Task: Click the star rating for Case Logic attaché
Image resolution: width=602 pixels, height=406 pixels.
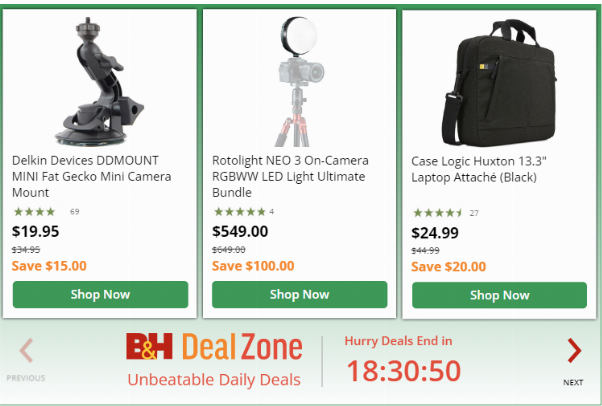Action: 438,213
